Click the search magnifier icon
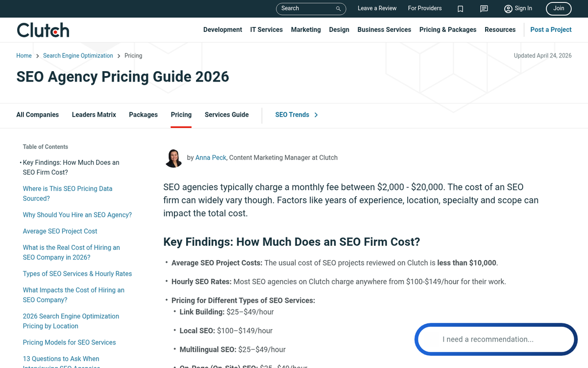The height and width of the screenshot is (368, 588). (338, 8)
